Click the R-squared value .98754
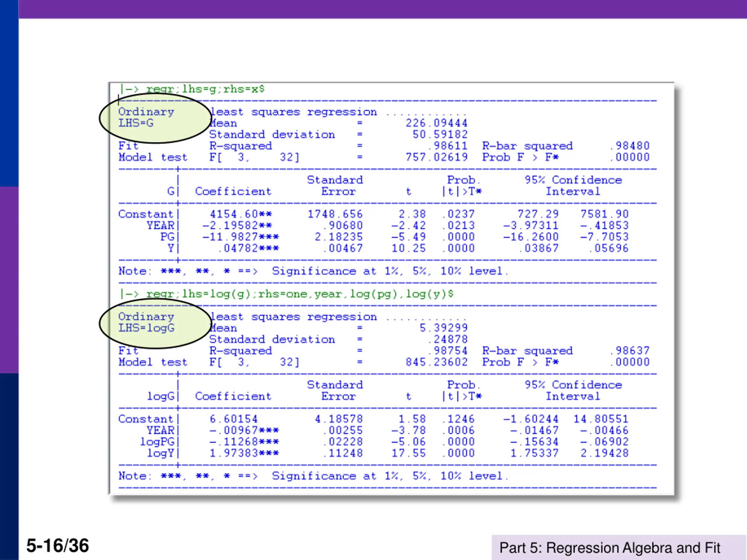 (x=447, y=351)
